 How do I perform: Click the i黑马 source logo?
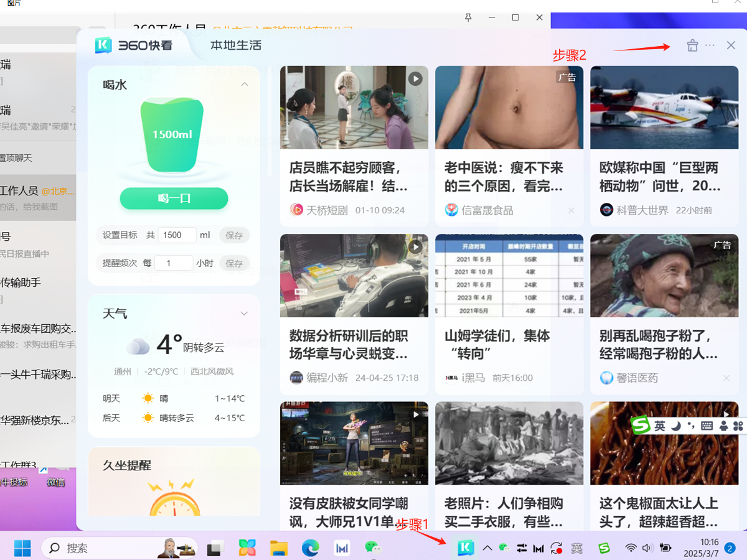pyautogui.click(x=451, y=377)
